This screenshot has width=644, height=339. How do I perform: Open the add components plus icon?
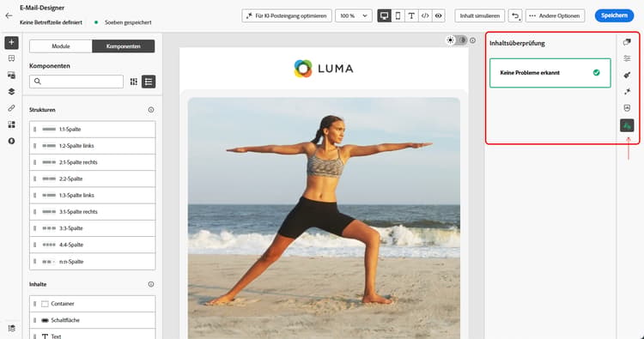pyautogui.click(x=11, y=42)
